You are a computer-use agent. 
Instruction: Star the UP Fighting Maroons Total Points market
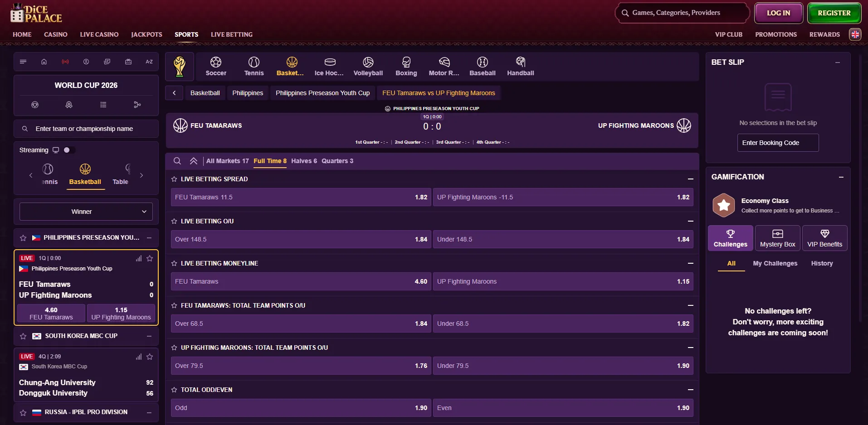tap(174, 348)
